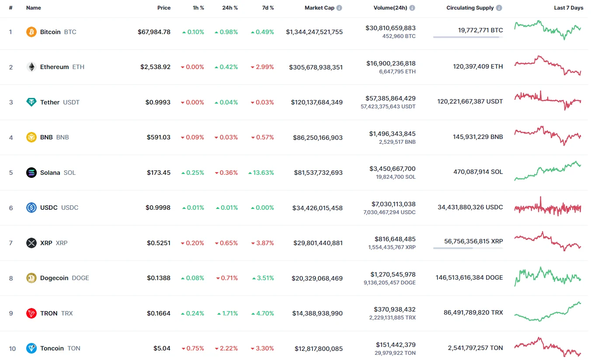Click the USDC logo icon
The height and width of the screenshot is (364, 591).
(x=31, y=208)
